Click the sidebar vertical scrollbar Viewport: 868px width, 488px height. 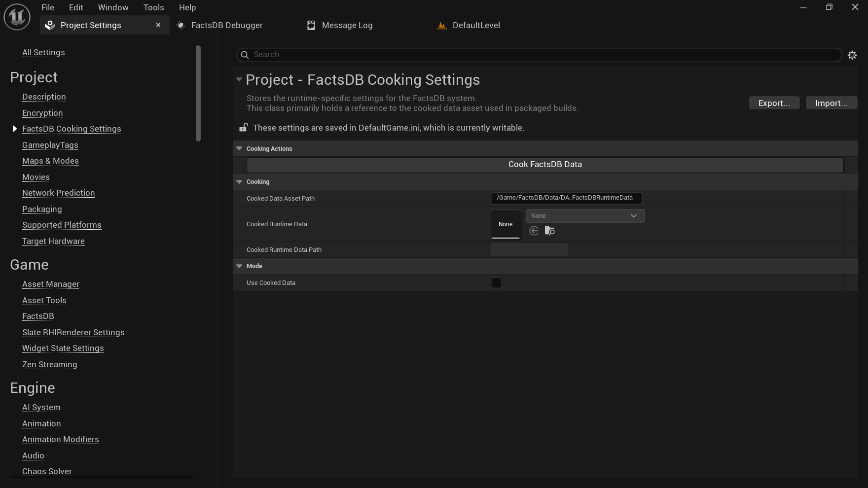(x=198, y=94)
